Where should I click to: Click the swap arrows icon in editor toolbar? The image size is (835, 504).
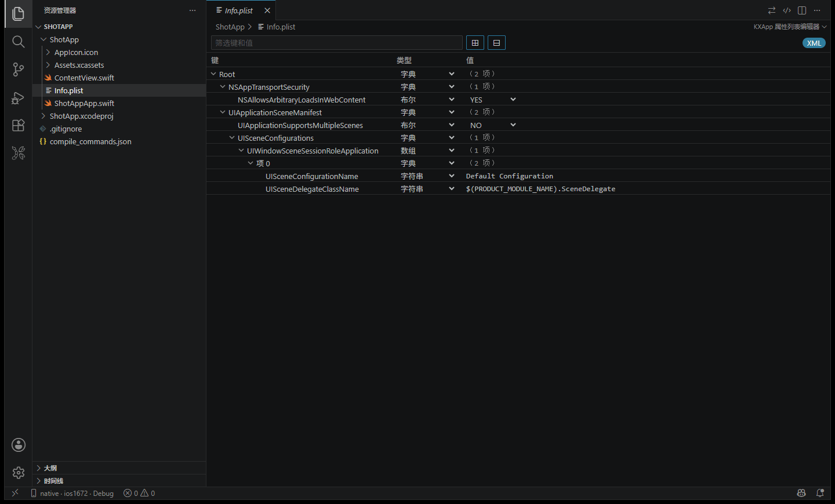tap(772, 10)
